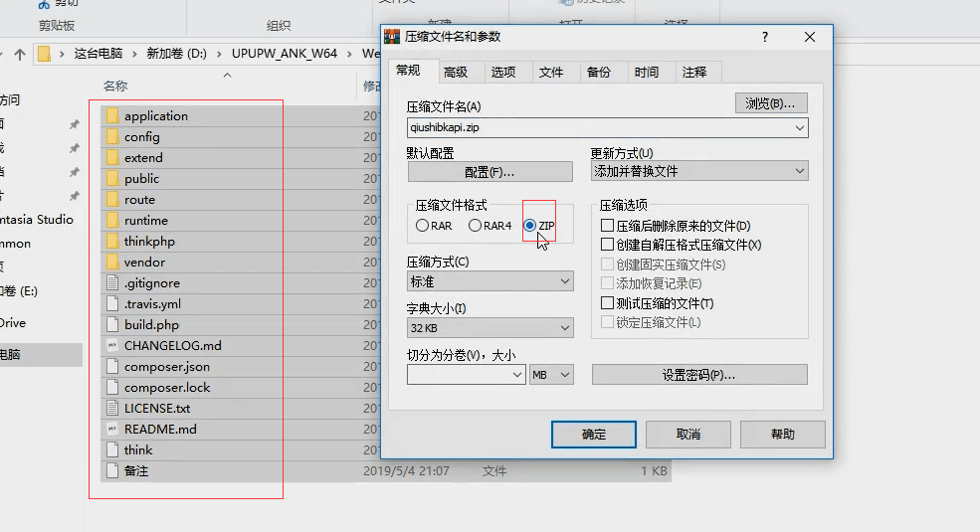The width and height of the screenshot is (980, 532).
Task: Expand breadcrumb chevron after 这台电脑
Action: click(134, 55)
